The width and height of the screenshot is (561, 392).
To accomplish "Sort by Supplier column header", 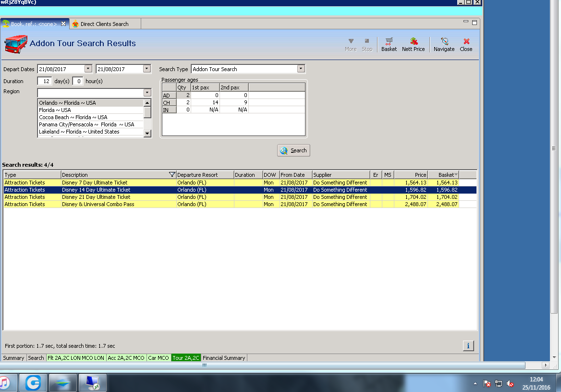I will (x=341, y=175).
